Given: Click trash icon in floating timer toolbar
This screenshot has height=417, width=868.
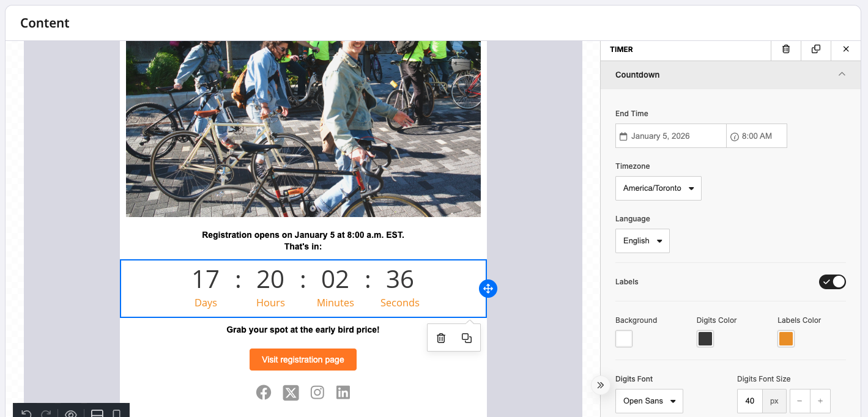Looking at the screenshot, I should click(x=441, y=338).
